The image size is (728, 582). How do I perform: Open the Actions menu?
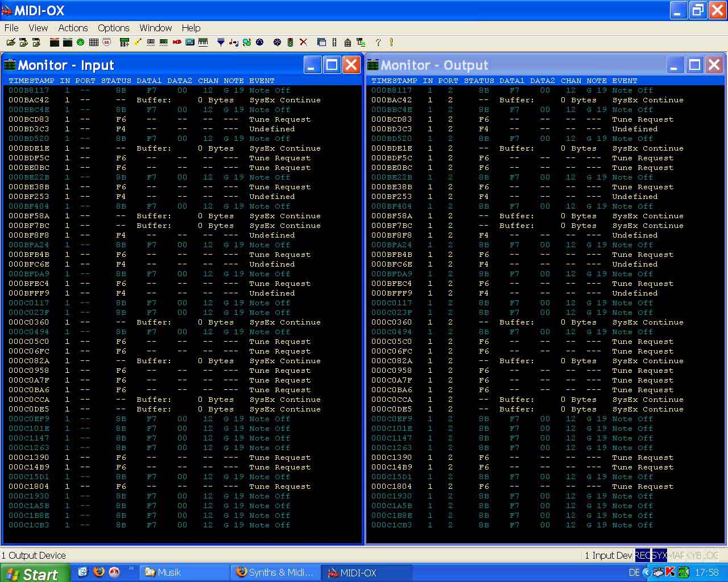coord(73,28)
